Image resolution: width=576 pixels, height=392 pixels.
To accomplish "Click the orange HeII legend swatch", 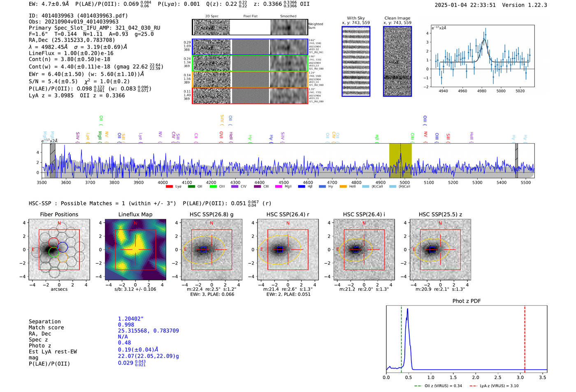I will point(343,186).
